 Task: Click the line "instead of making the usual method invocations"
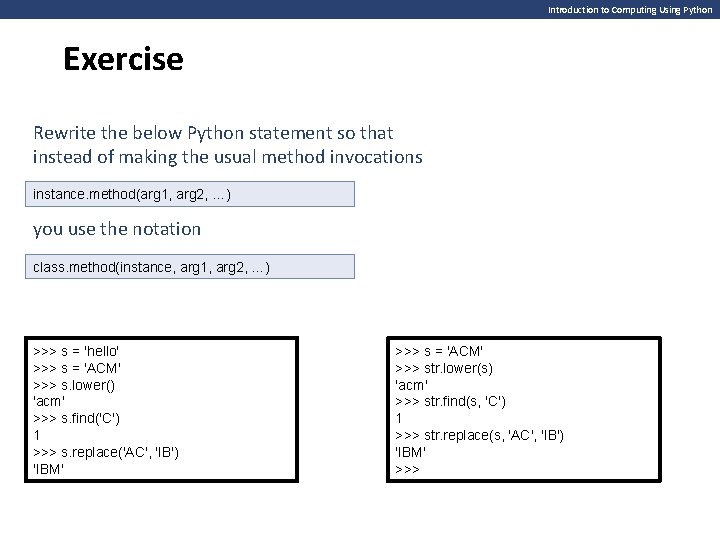point(227,156)
